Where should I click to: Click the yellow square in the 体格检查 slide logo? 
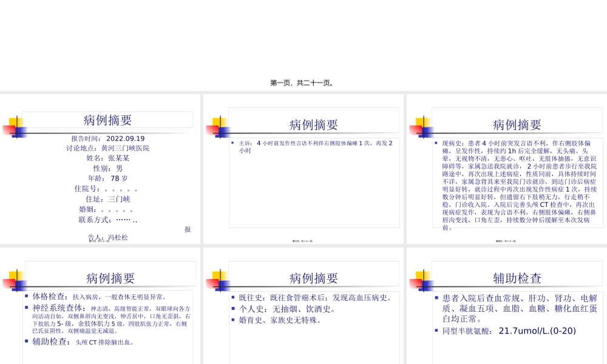[12, 273]
